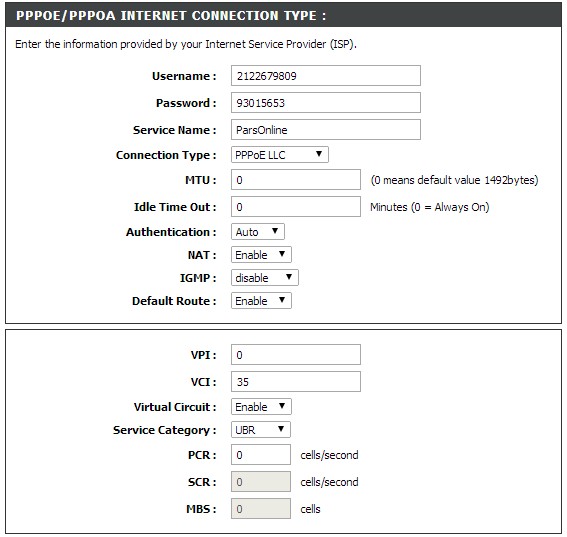
Task: Open the NAT Enable dropdown
Action: pyautogui.click(x=261, y=255)
